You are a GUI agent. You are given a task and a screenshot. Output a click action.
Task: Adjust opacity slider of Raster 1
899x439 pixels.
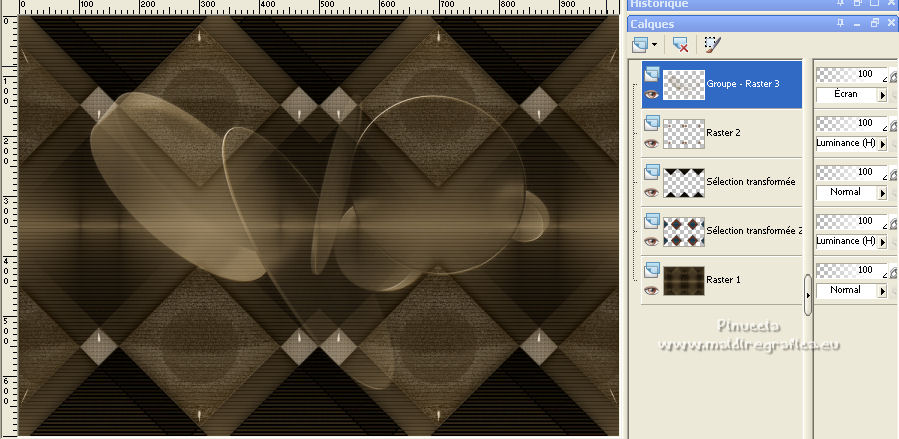click(851, 270)
